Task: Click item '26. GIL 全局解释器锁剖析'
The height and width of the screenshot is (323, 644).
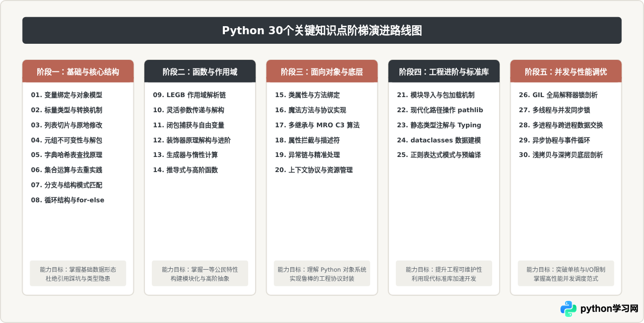Action: pyautogui.click(x=558, y=95)
